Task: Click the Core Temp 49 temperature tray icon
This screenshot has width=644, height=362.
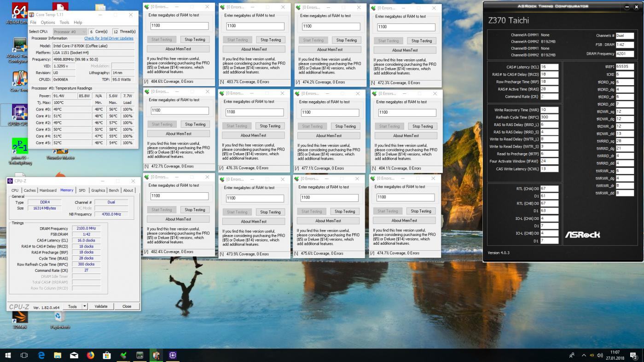Action: (x=592, y=355)
